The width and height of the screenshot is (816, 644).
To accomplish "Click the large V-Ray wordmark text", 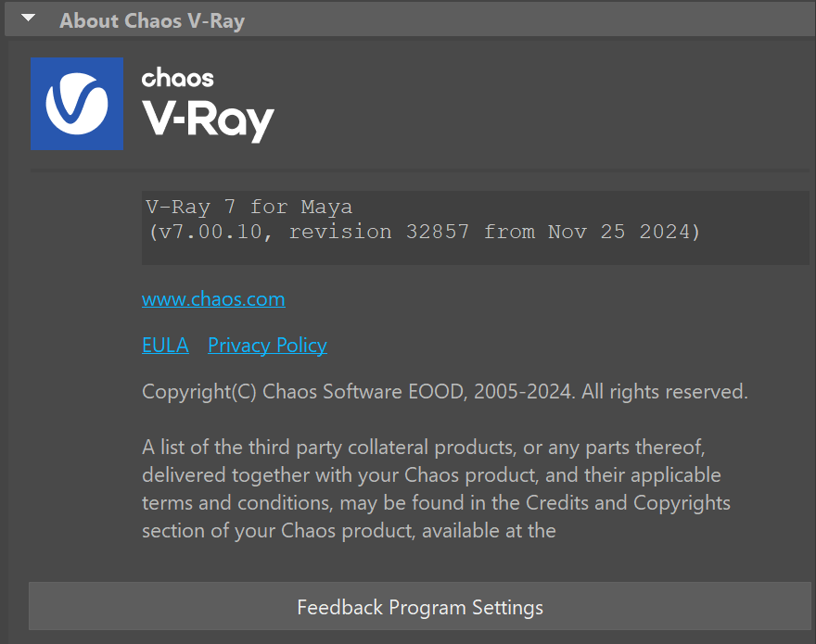I will coord(208,120).
